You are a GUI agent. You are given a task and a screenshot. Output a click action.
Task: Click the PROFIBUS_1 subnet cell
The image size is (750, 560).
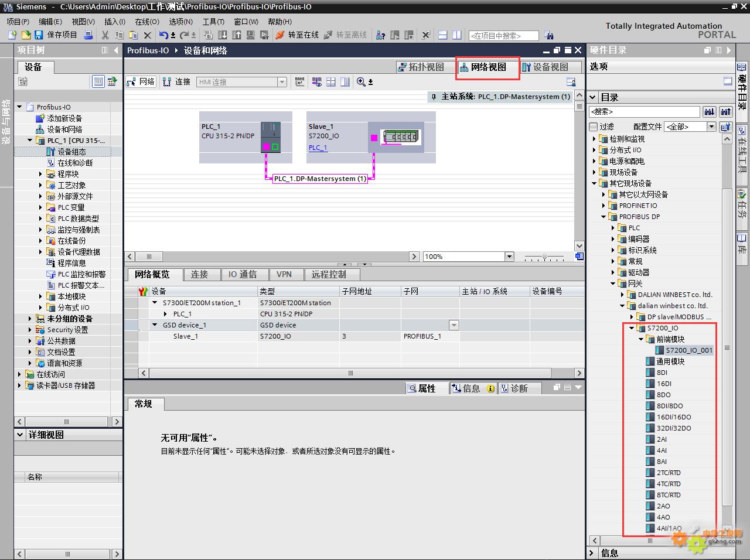(x=430, y=336)
